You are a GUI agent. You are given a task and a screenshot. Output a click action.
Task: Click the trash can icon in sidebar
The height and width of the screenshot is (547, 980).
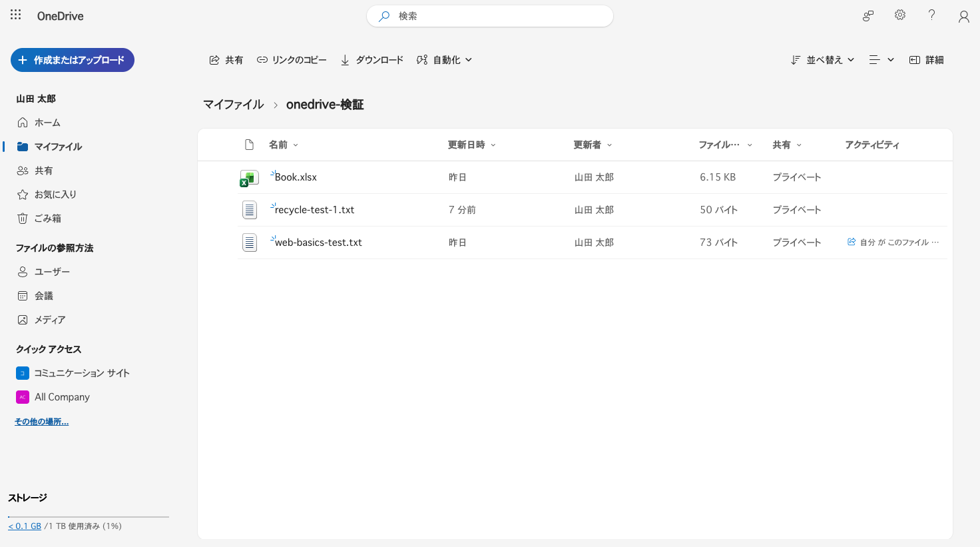pyautogui.click(x=23, y=219)
